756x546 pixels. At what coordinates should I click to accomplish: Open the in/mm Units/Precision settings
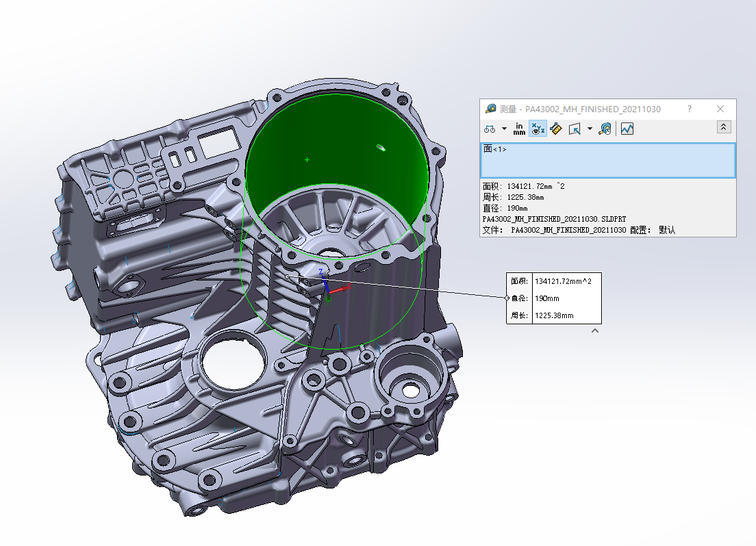click(520, 129)
